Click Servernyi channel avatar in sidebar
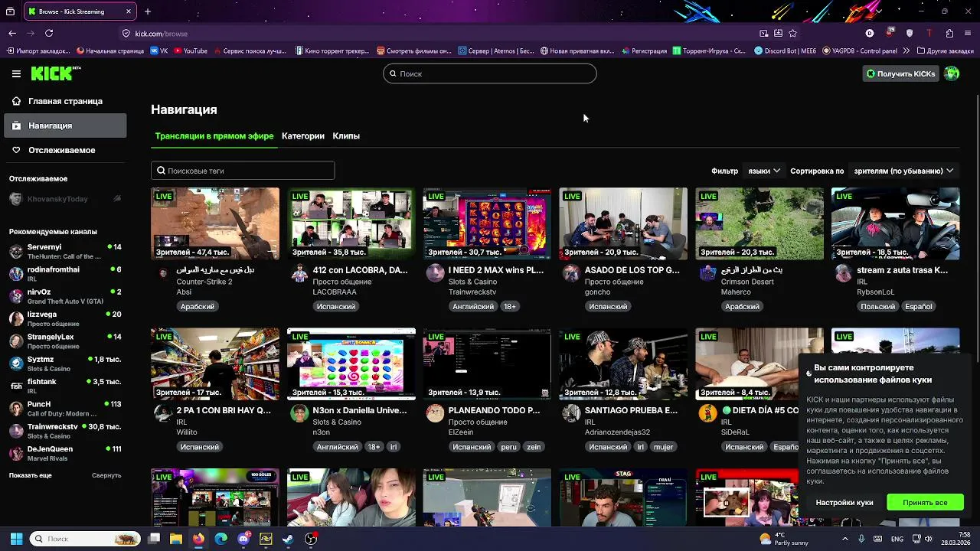This screenshot has height=551, width=980. [x=16, y=251]
